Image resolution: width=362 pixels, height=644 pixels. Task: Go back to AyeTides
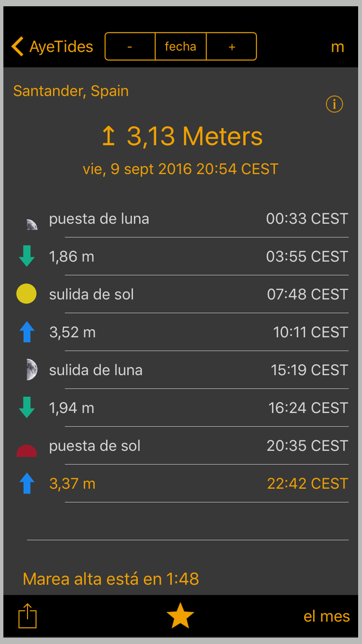(x=52, y=47)
